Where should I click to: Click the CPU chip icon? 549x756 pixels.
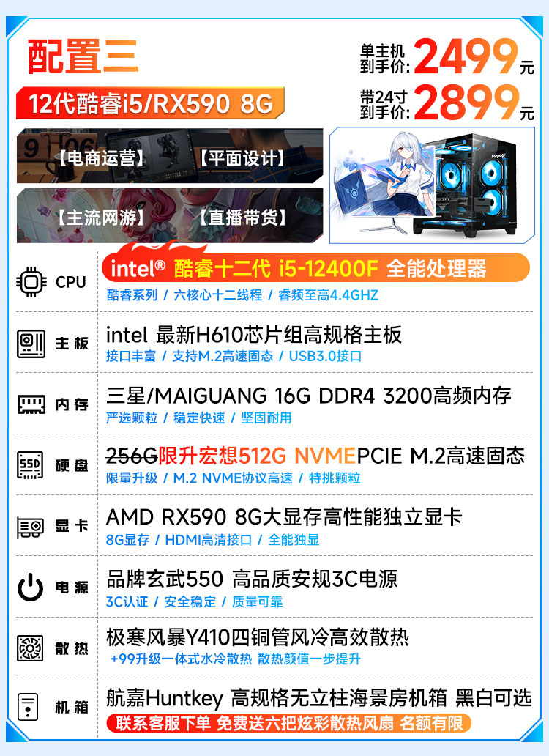pyautogui.click(x=31, y=281)
